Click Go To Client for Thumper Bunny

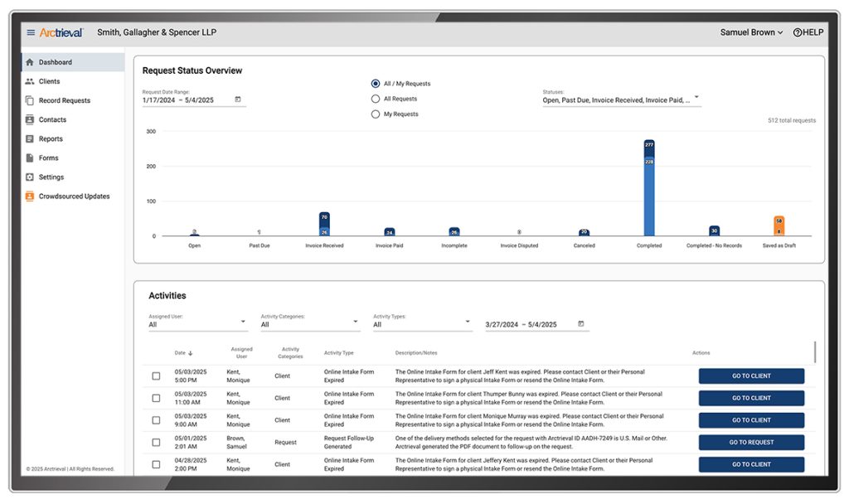(x=751, y=398)
